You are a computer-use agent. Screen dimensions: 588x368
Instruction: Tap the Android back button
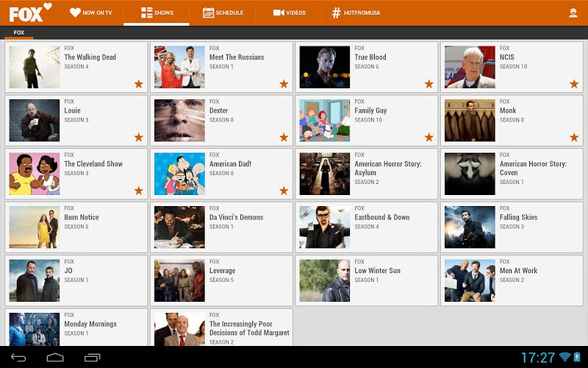pos(18,357)
